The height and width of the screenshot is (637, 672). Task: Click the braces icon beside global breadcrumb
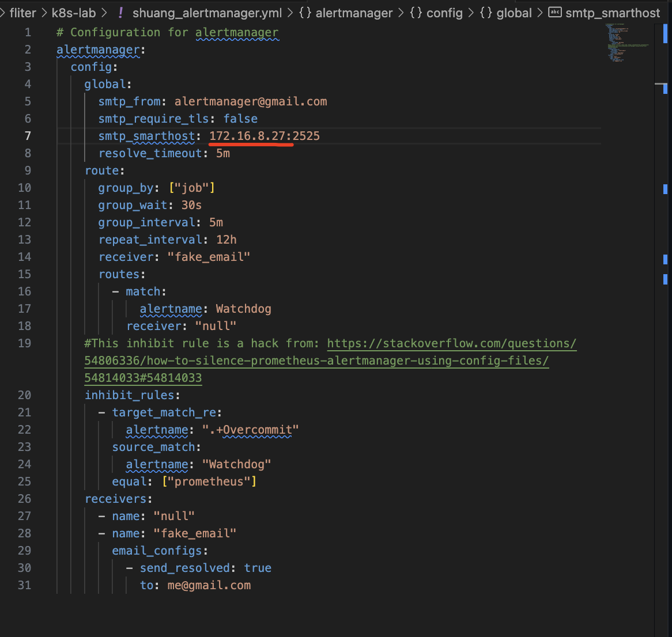coord(486,13)
